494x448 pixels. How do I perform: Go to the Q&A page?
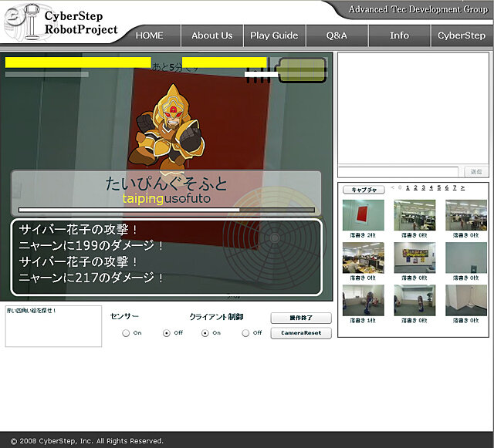click(x=337, y=35)
